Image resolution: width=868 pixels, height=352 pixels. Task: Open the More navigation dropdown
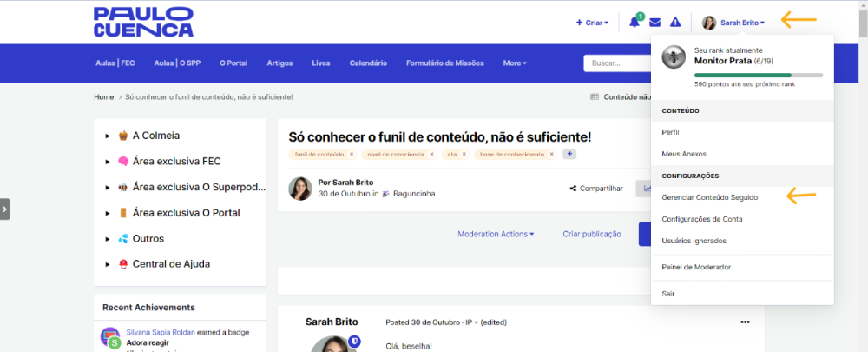(515, 63)
